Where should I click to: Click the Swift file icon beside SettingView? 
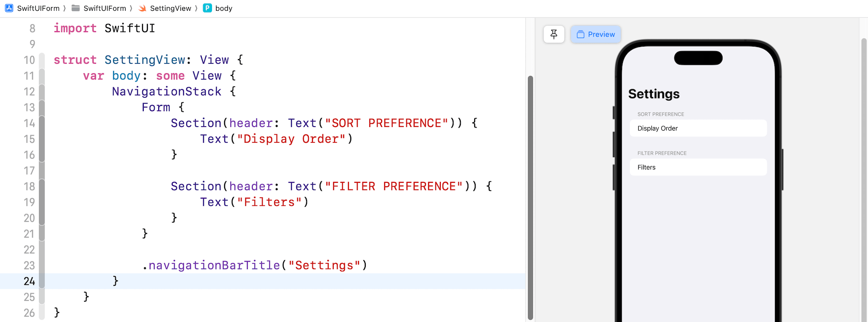click(142, 8)
